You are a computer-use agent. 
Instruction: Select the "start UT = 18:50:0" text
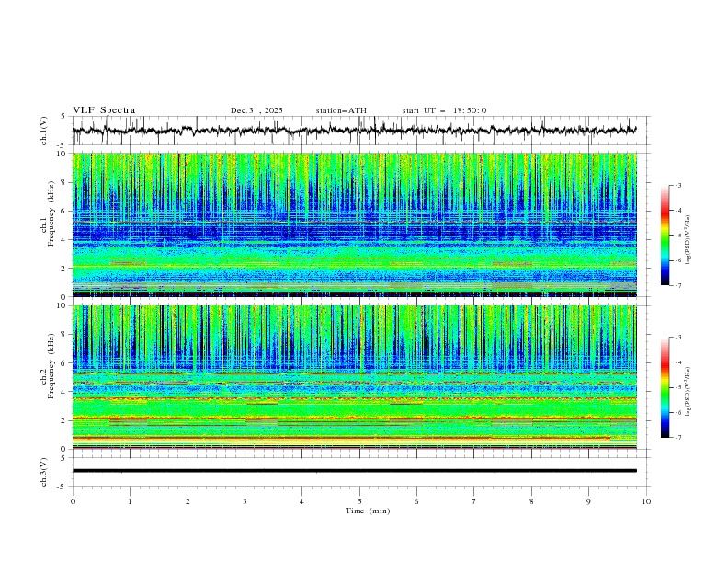pos(444,110)
